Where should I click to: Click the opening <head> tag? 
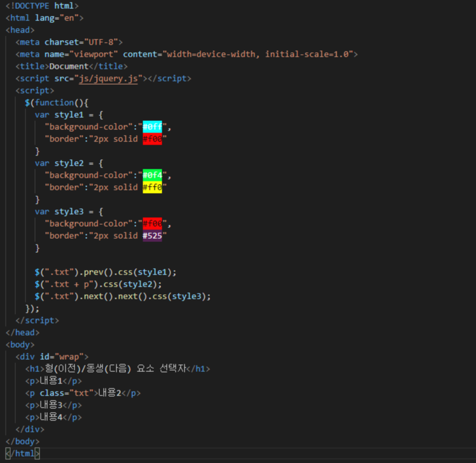[x=20, y=30]
